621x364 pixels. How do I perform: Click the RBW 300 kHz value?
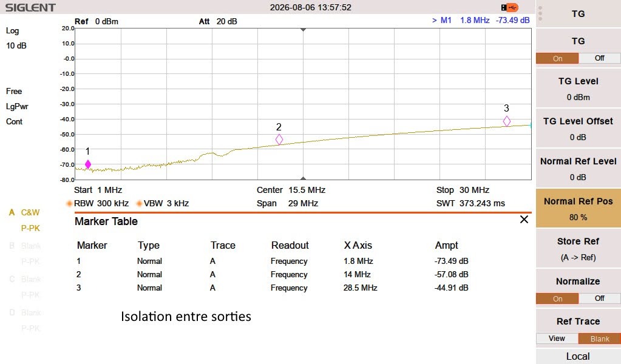[101, 203]
